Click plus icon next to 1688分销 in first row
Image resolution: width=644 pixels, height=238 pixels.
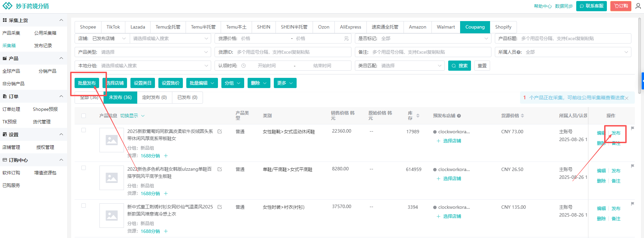point(166,156)
